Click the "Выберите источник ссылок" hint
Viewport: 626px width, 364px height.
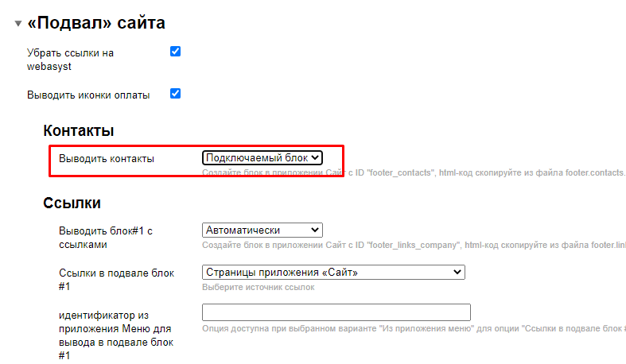point(259,287)
